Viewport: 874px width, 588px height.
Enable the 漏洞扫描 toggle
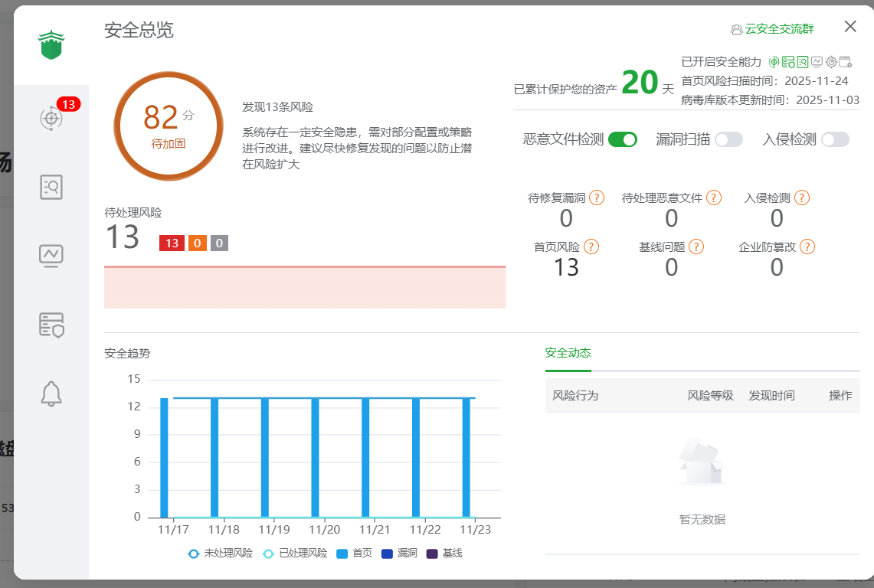pyautogui.click(x=728, y=139)
